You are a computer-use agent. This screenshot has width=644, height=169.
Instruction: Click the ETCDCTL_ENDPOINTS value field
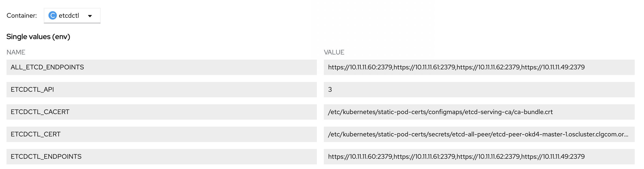point(479,156)
